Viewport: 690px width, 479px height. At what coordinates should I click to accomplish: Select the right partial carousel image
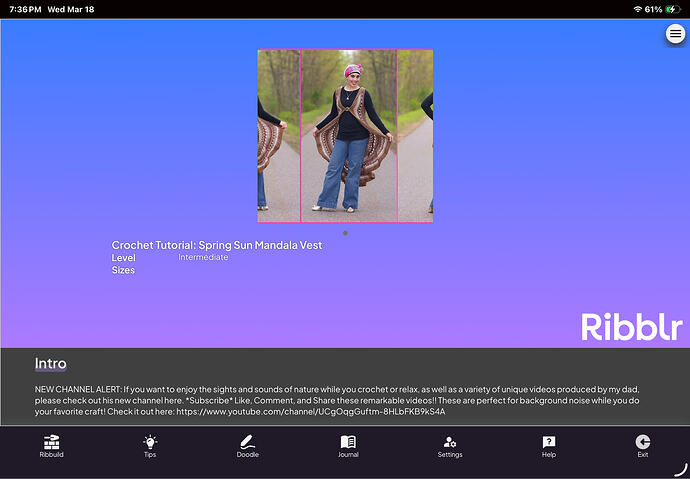coord(416,135)
